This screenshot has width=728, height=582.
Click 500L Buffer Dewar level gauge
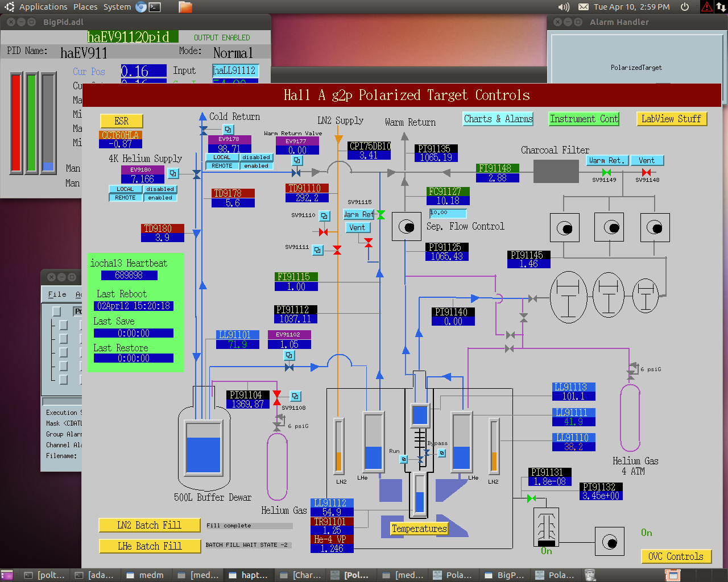203,447
